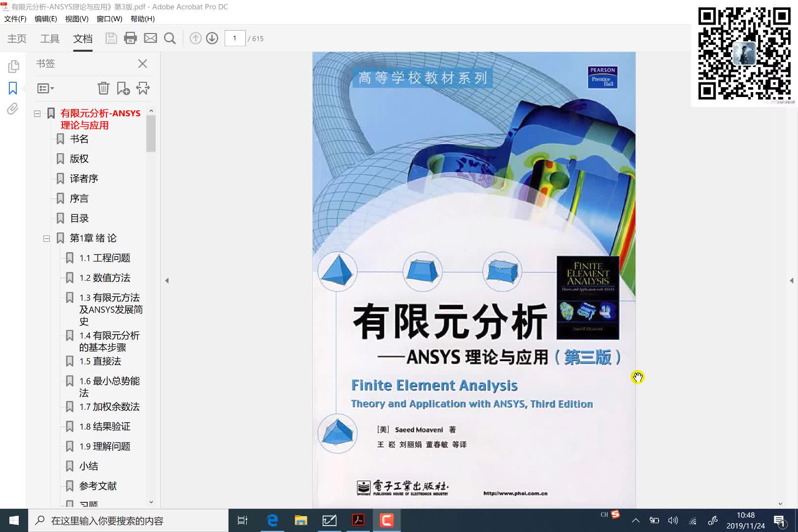
Task: Open the 窗口(W) menu
Action: point(109,19)
